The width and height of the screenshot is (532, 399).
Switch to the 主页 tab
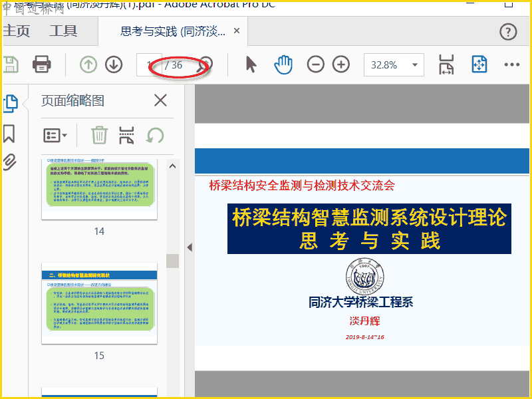pyautogui.click(x=16, y=31)
